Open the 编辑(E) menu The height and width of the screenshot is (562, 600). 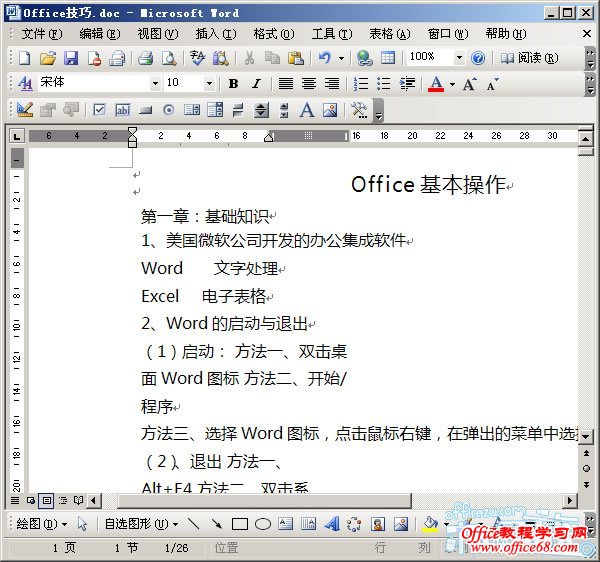(99, 34)
